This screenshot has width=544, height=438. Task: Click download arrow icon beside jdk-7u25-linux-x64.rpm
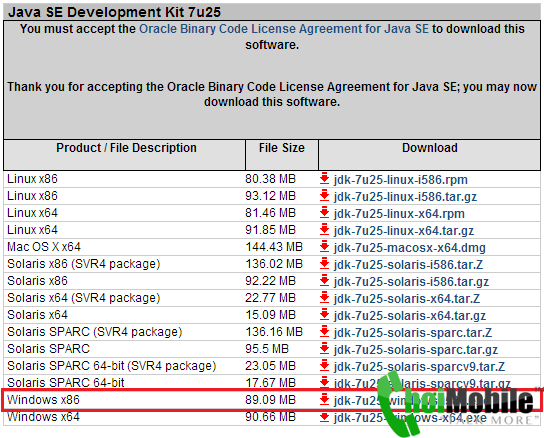point(324,213)
